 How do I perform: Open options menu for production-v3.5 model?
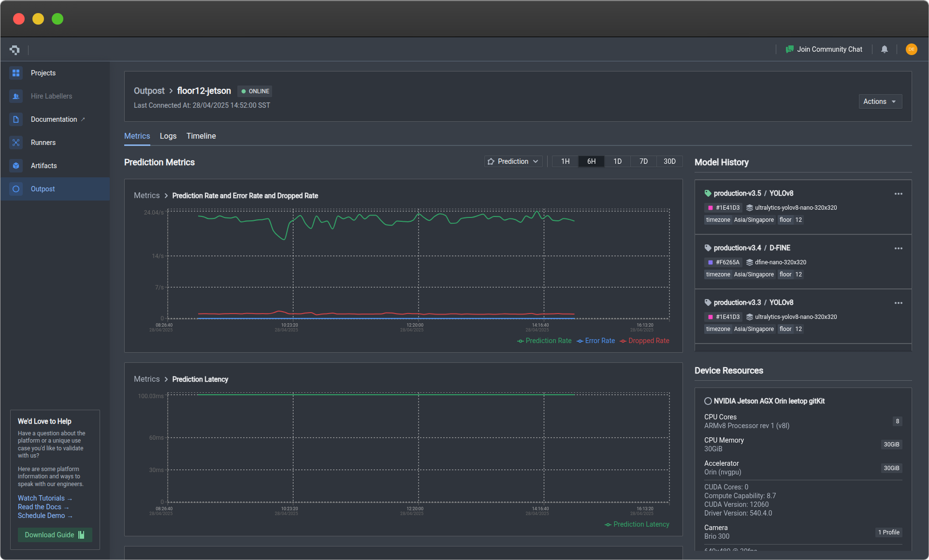[x=898, y=194]
